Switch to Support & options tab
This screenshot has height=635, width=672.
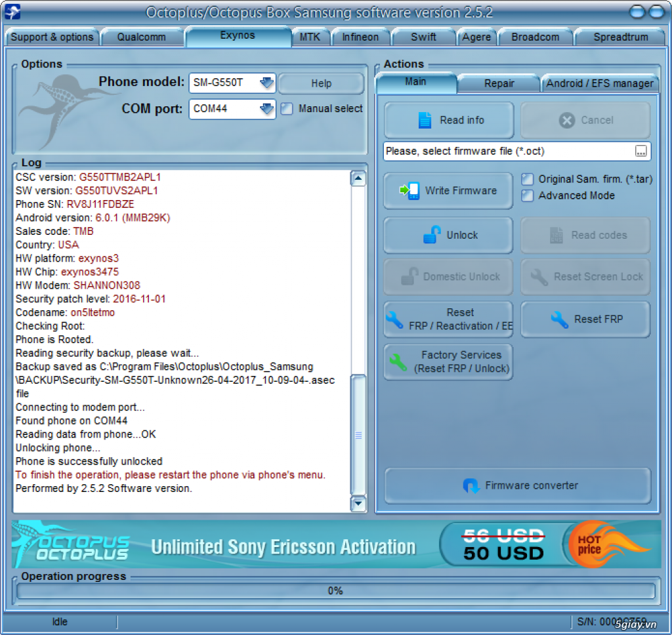pos(52,37)
